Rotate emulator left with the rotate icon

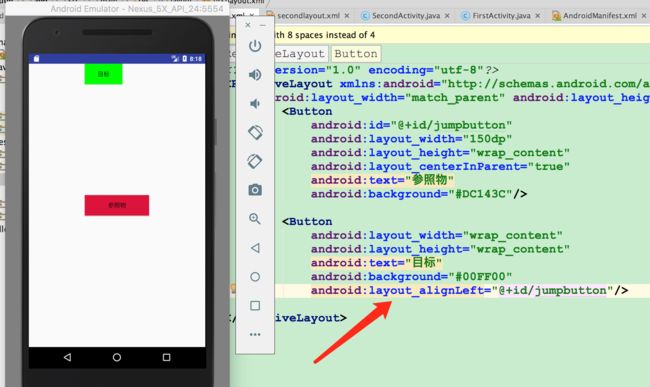pos(255,132)
